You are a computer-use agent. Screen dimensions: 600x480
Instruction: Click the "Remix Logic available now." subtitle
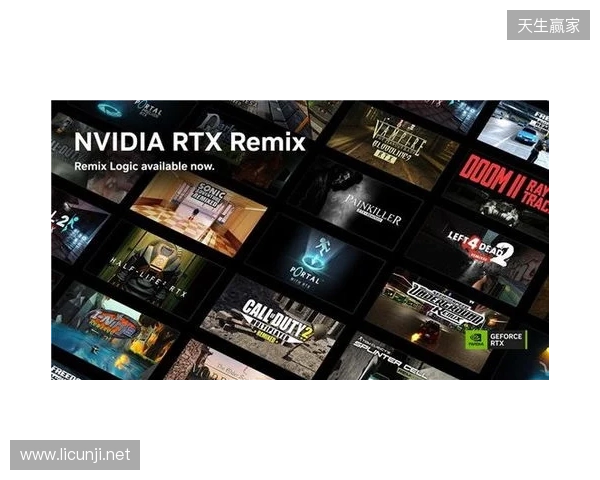tap(144, 167)
